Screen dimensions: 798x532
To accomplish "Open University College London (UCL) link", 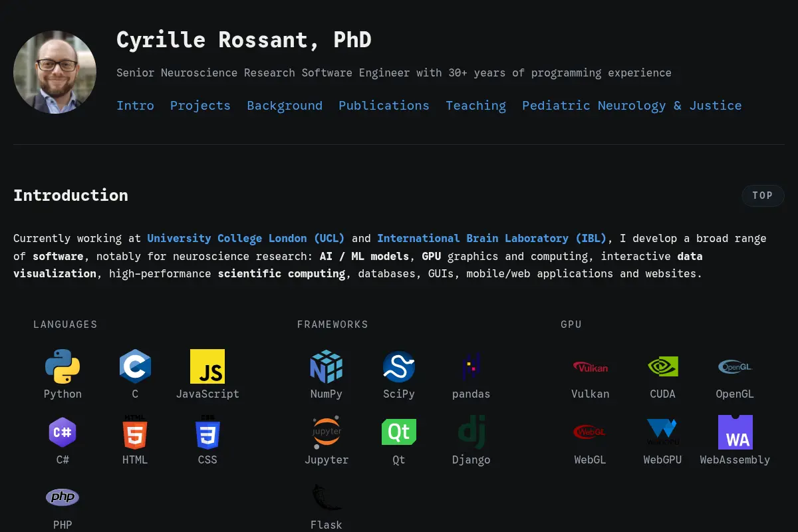I will tap(246, 238).
